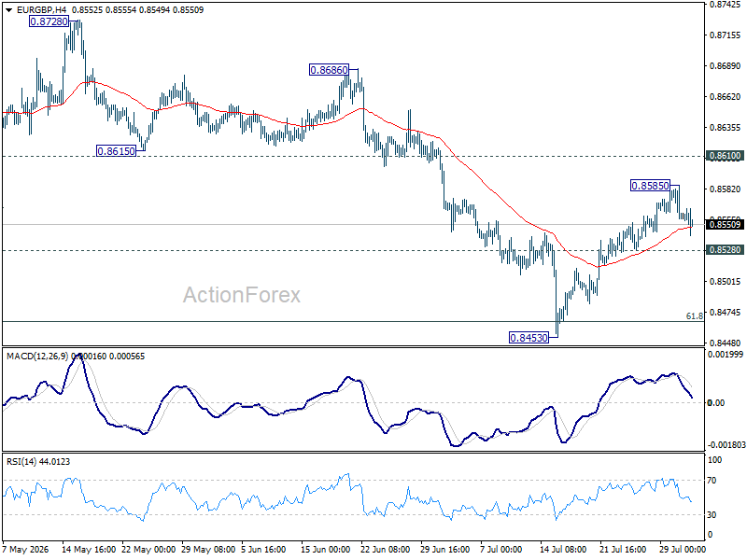Image resolution: width=747 pixels, height=560 pixels.
Task: Click the 14 May 16:00 time axis marker
Action: click(89, 550)
